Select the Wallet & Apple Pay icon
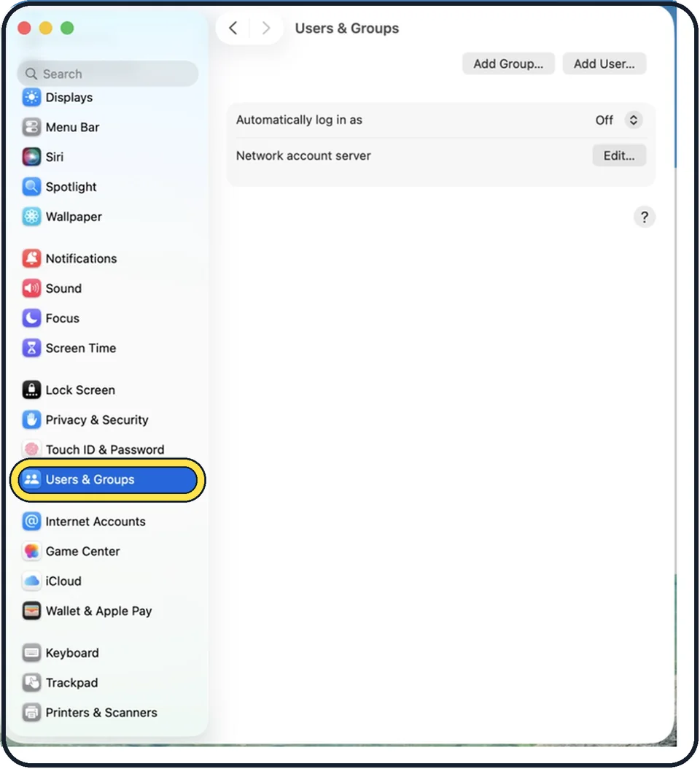This screenshot has height=769, width=700. point(32,611)
